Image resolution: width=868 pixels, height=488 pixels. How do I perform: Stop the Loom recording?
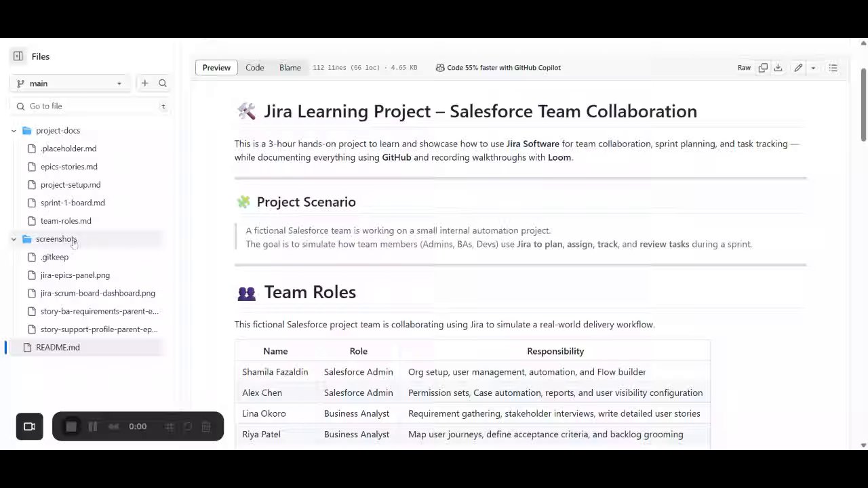point(71,427)
